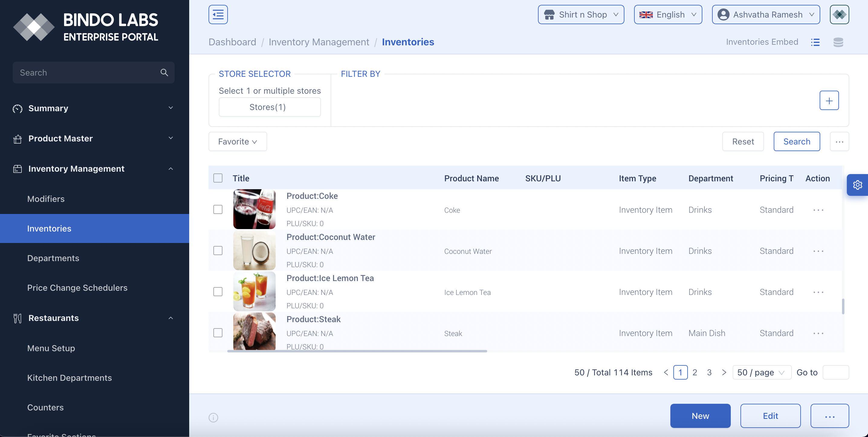This screenshot has width=868, height=437.
Task: Open the Shirt n Shop store dropdown
Action: tap(581, 15)
